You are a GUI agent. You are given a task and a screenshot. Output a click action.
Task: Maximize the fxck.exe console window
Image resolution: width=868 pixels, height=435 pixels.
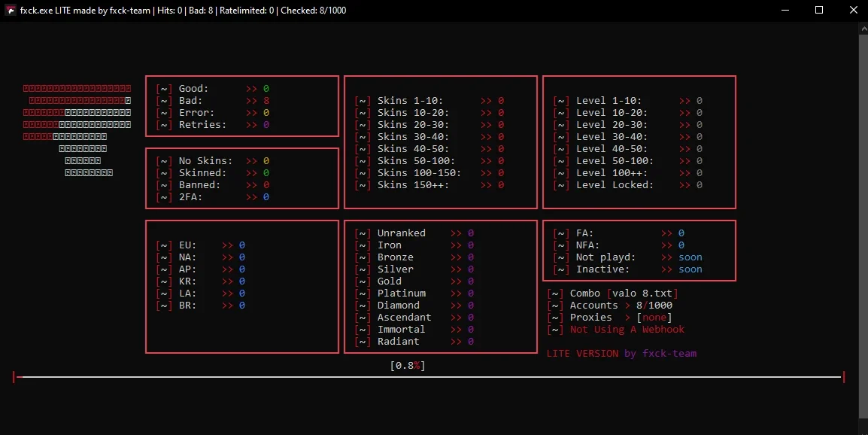click(x=819, y=10)
